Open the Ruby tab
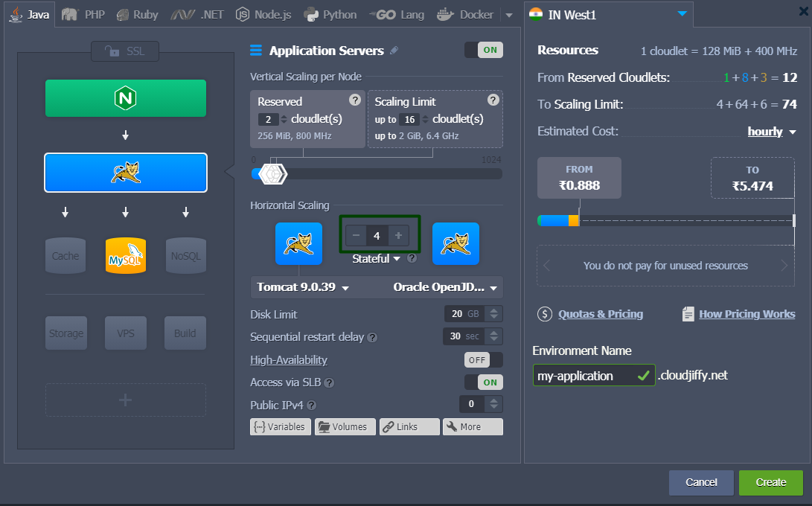 137,14
